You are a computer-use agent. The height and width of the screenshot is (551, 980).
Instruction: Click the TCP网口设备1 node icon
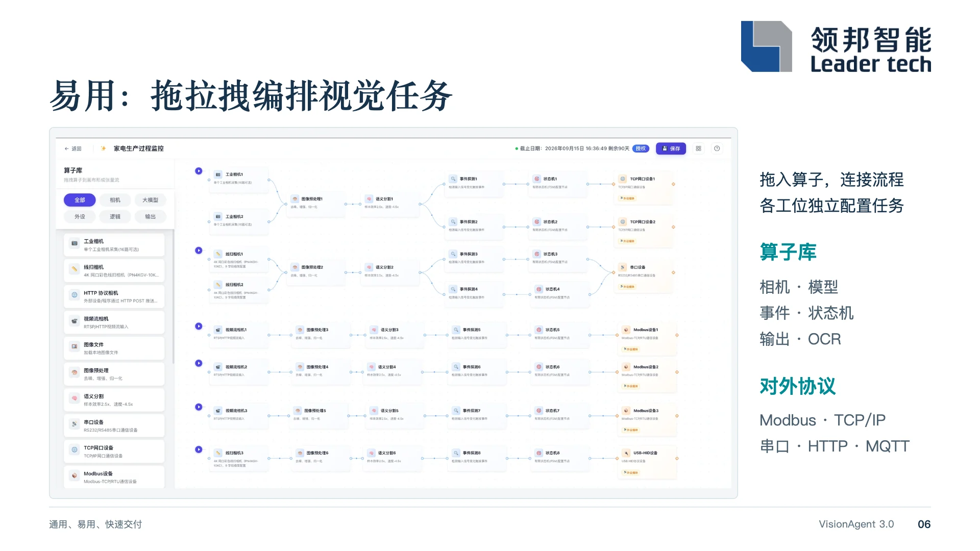[x=623, y=179]
